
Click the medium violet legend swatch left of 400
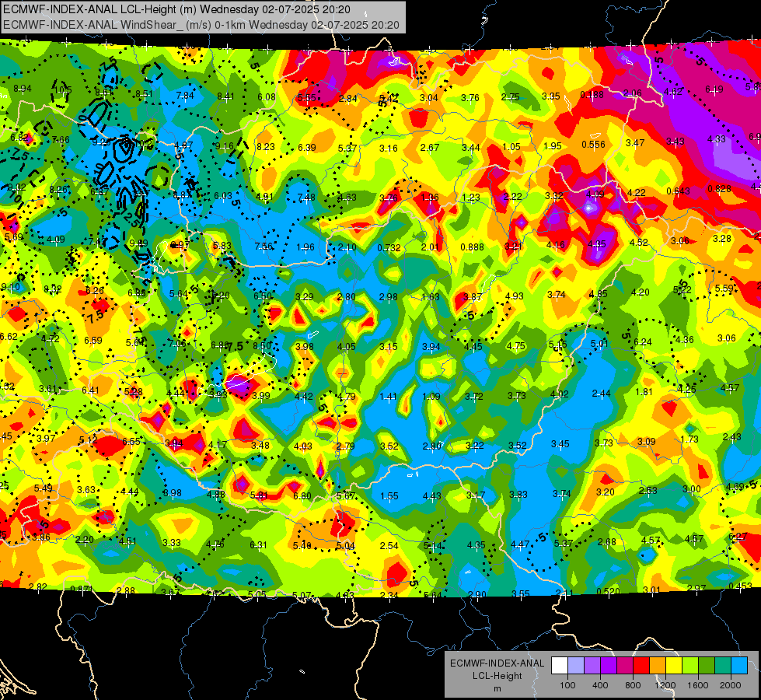[592, 666]
